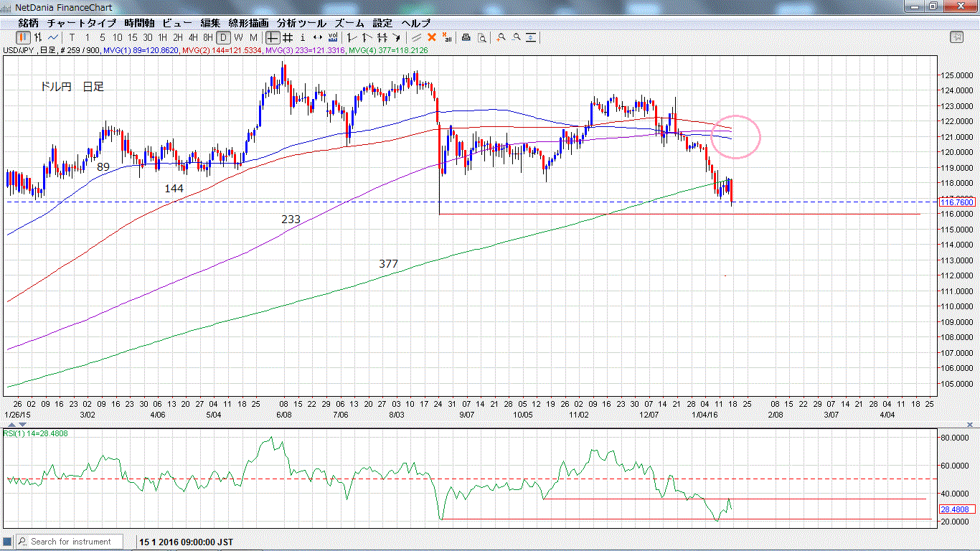The height and width of the screenshot is (551, 980).
Task: Open the ヘルプ menu
Action: pyautogui.click(x=416, y=23)
